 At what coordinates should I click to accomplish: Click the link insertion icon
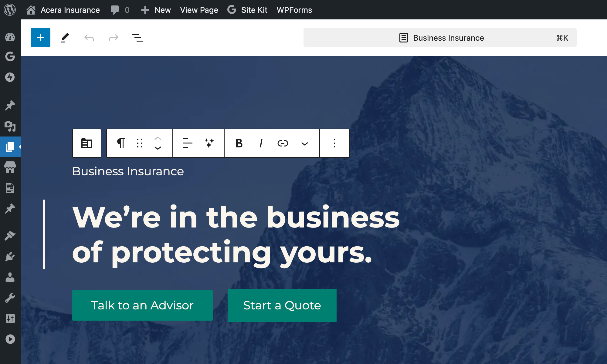pos(282,143)
